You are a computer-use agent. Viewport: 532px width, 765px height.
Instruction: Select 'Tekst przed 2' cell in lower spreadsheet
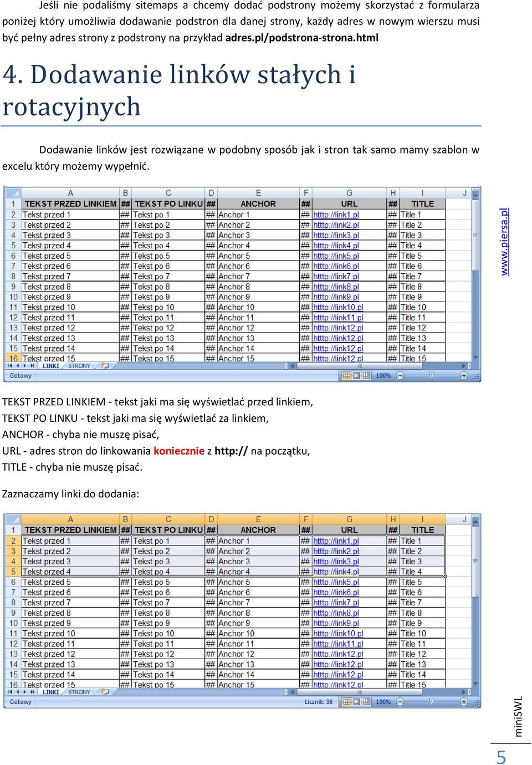70,552
